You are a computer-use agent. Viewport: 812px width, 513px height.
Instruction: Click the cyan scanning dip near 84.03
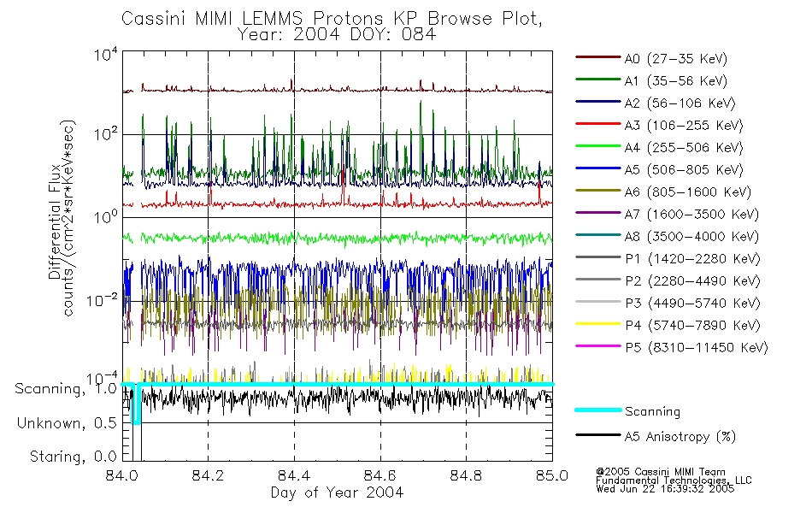[x=136, y=404]
